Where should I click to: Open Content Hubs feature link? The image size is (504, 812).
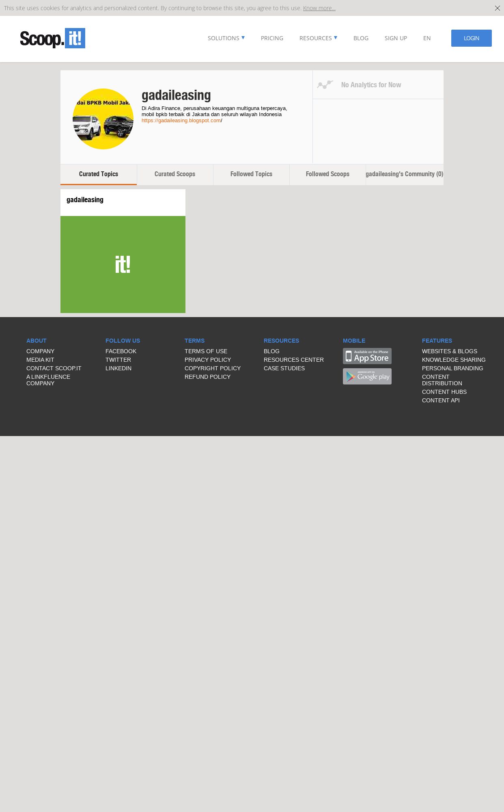pyautogui.click(x=444, y=392)
